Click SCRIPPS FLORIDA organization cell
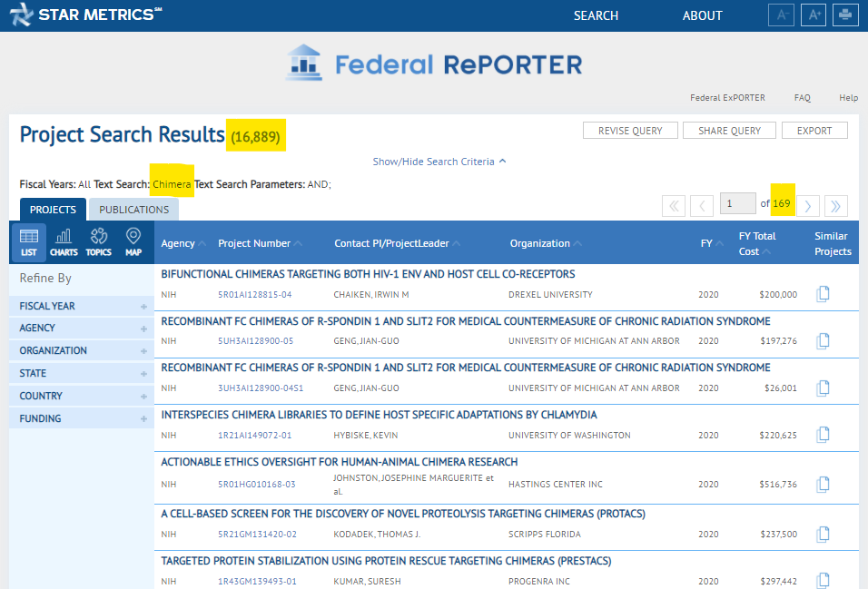Viewport: 868px width, 589px height. click(545, 535)
